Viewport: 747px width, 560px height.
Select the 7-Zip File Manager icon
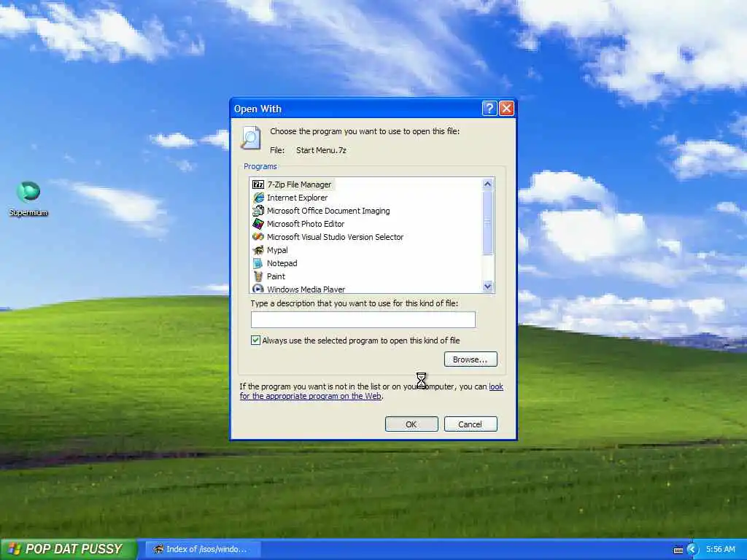[258, 184]
